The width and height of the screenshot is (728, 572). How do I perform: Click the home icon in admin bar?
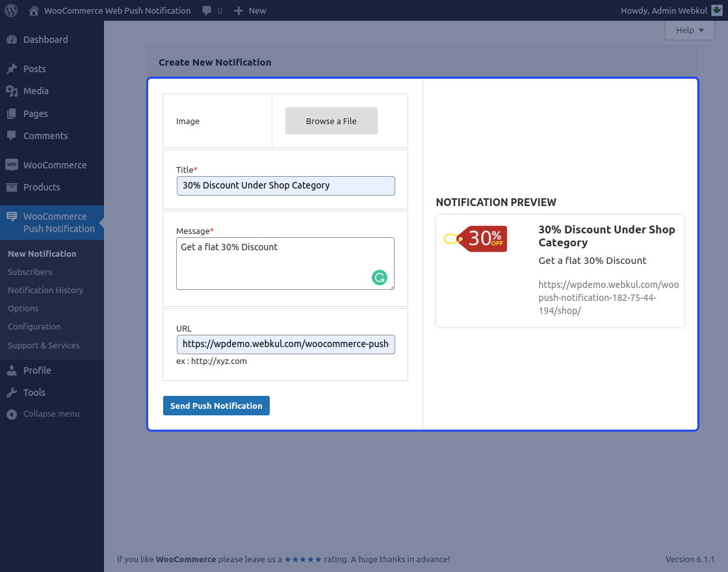[x=33, y=10]
